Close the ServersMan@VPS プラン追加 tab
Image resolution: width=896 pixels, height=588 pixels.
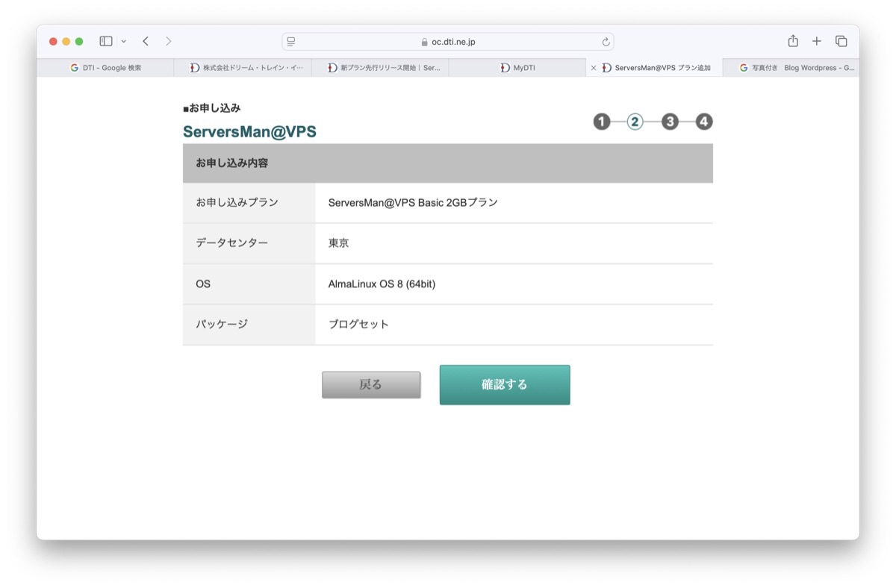pyautogui.click(x=594, y=68)
